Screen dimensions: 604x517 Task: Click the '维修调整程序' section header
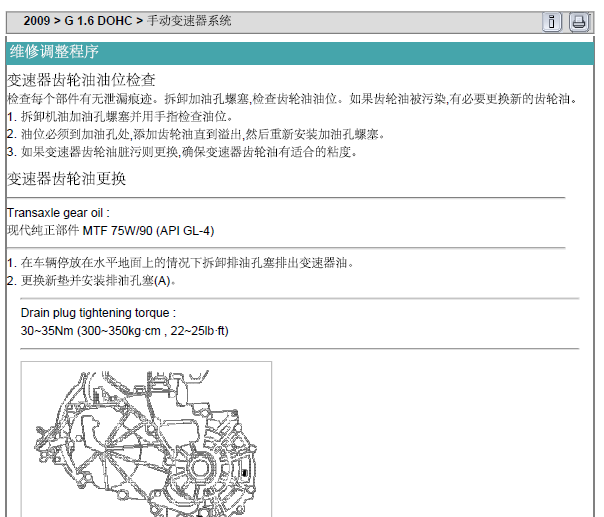(x=300, y=52)
